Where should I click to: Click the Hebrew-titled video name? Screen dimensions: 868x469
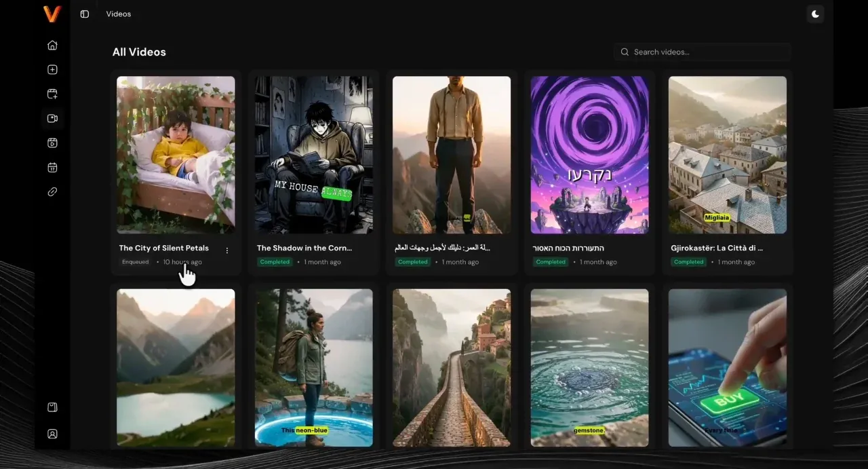(x=568, y=248)
